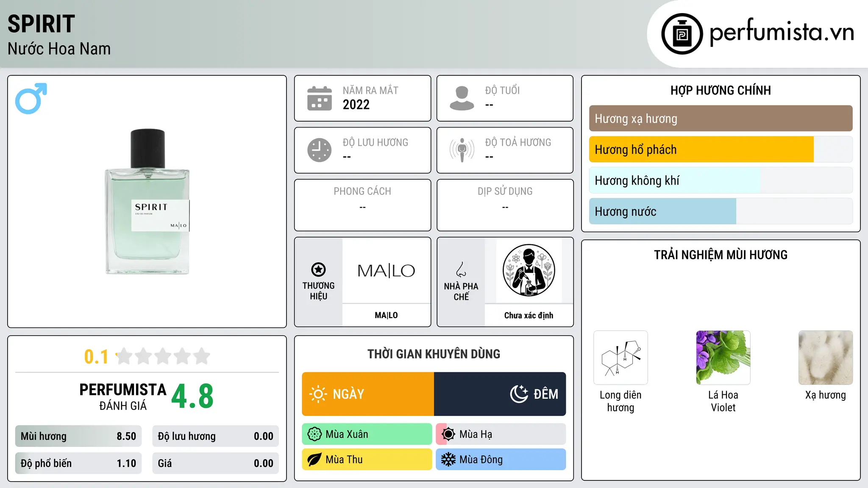Click the MA|LO brand logo
Viewport: 868px width, 488px height.
(386, 271)
